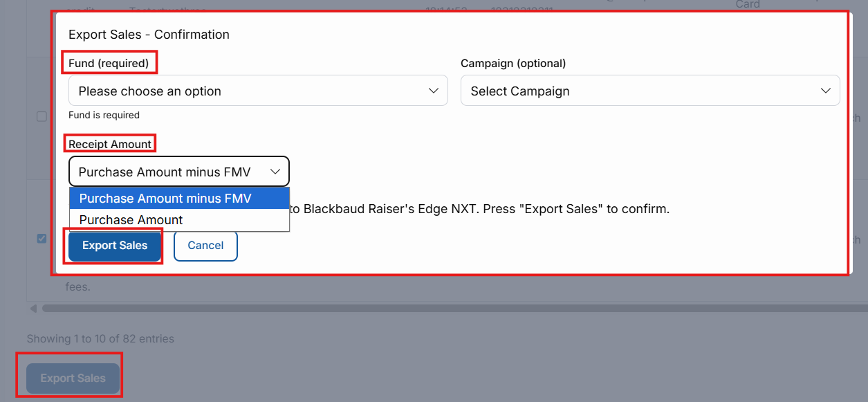The height and width of the screenshot is (402, 868).
Task: Confirm with Export Sales in the dialog
Action: point(115,246)
